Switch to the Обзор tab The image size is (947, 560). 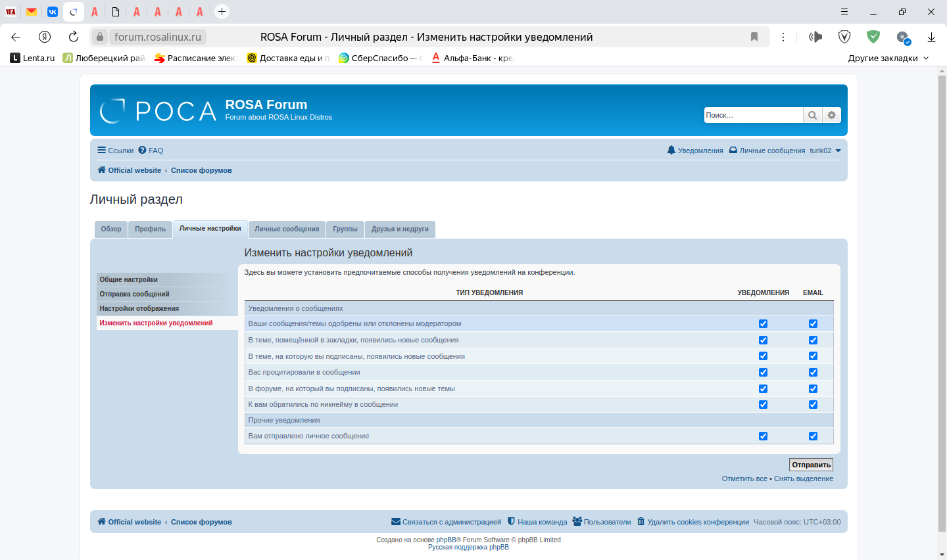coord(111,229)
